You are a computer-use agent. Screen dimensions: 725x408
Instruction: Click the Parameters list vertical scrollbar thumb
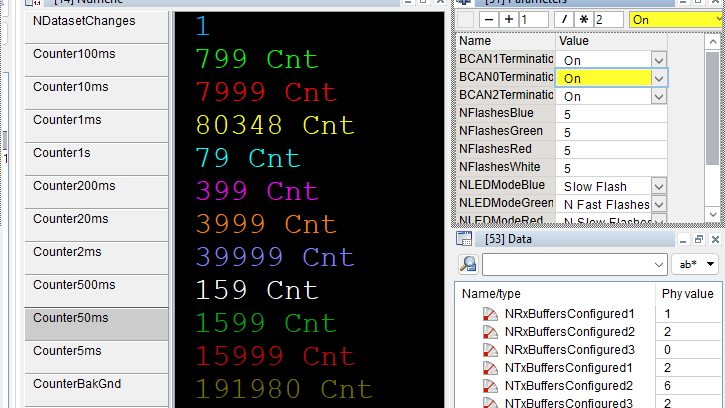[713, 108]
